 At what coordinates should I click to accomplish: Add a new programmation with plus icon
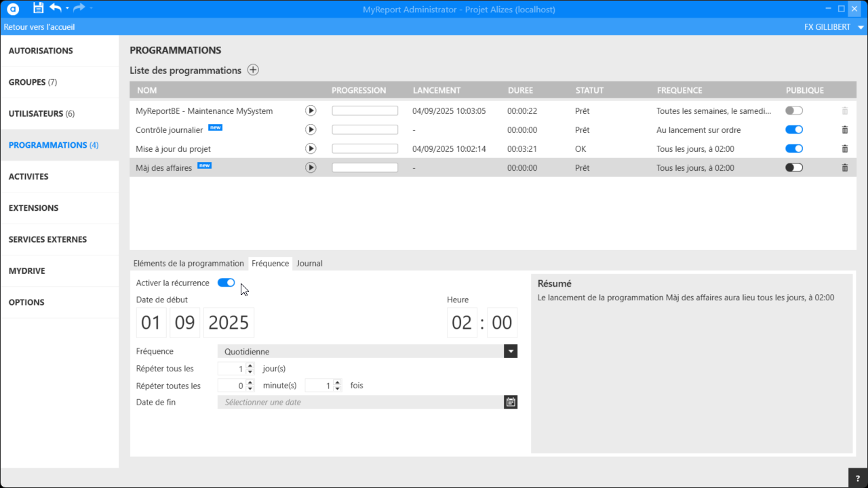(253, 70)
